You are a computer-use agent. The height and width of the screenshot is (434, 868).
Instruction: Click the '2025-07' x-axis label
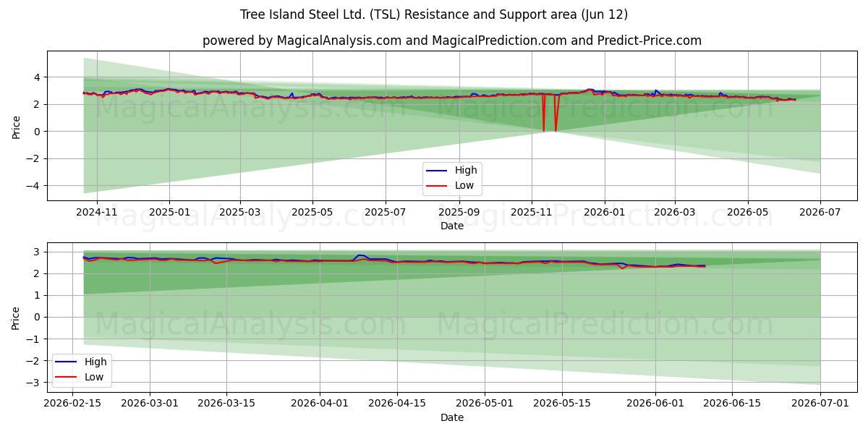point(385,213)
